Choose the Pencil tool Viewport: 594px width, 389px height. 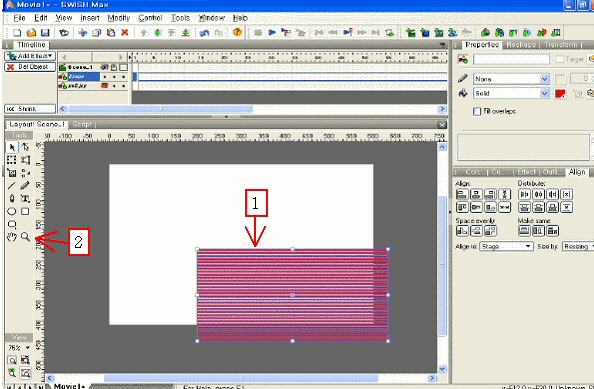tap(25, 186)
